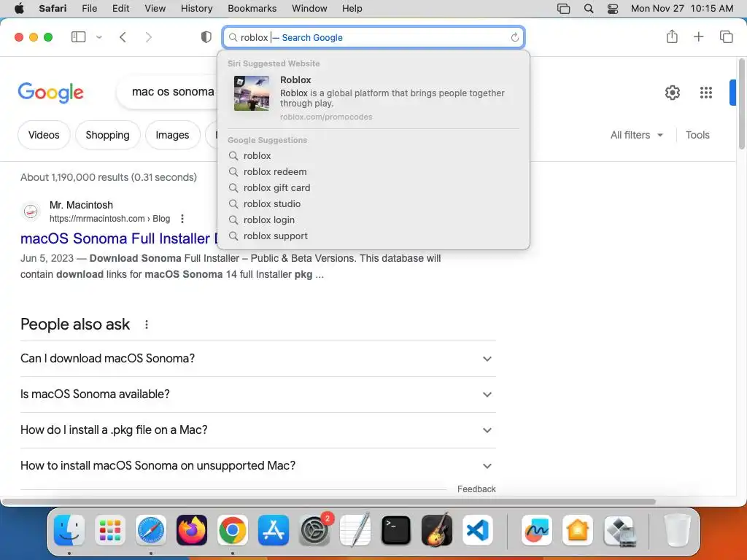
Task: Open Control Center in menu bar
Action: [x=613, y=9]
